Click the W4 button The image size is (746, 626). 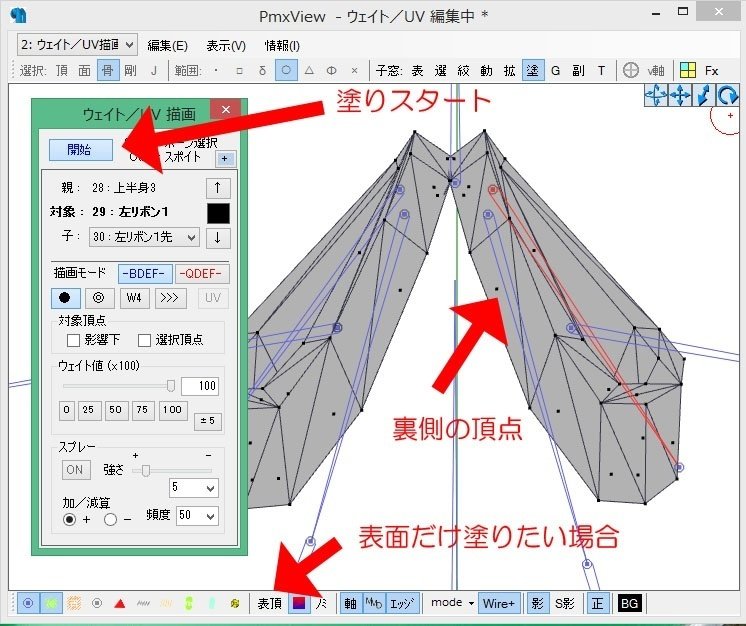134,298
